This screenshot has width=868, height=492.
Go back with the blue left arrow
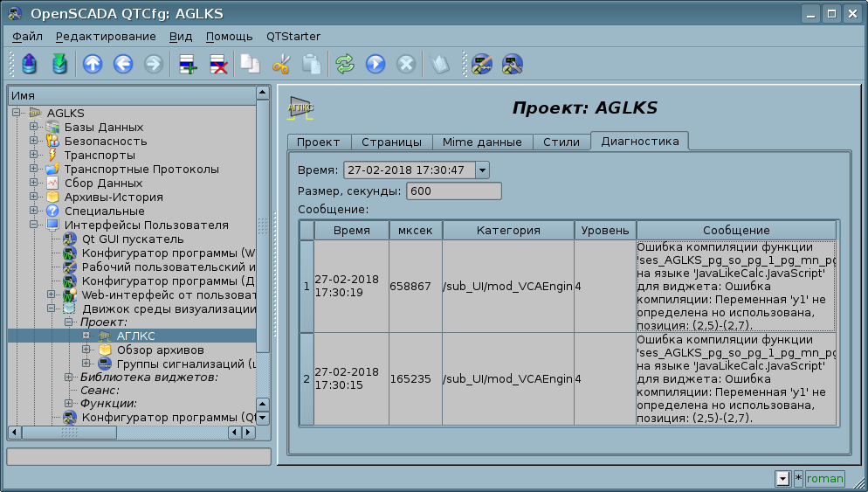tap(123, 65)
